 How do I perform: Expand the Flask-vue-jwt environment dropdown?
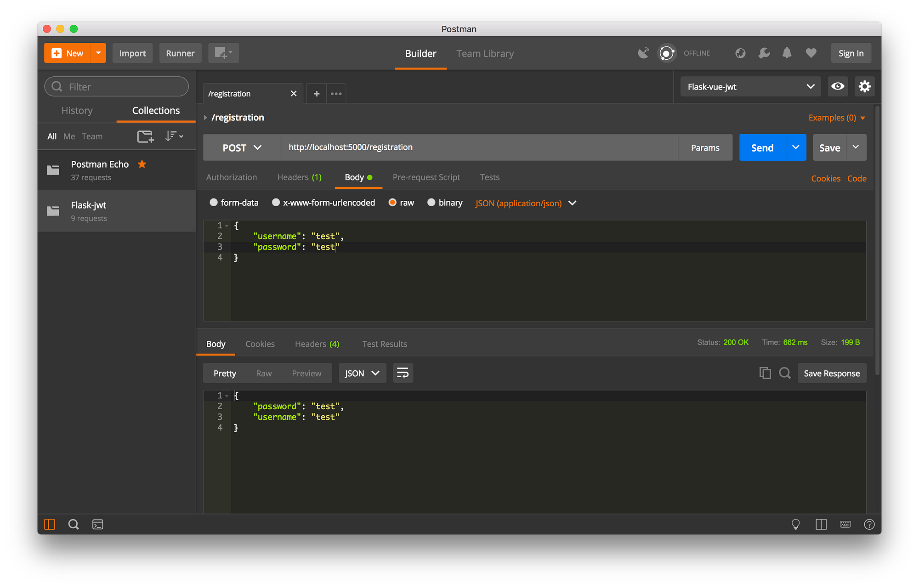750,86
